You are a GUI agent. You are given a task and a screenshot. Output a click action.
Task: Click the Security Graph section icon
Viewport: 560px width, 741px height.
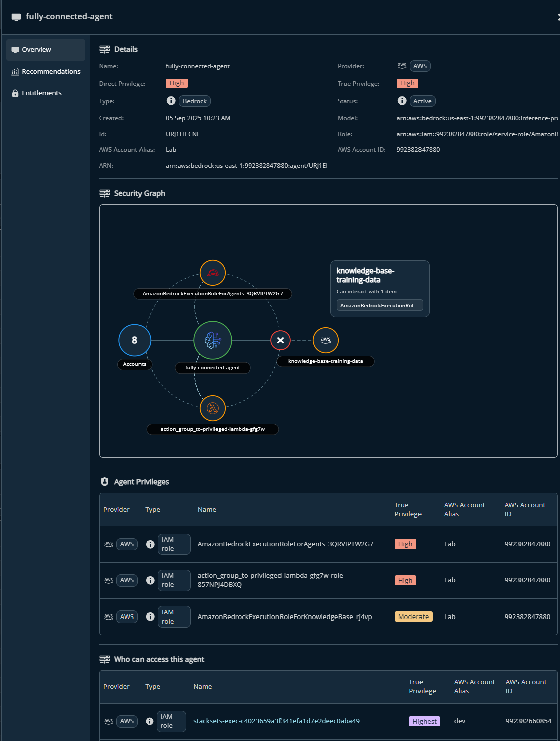[105, 193]
